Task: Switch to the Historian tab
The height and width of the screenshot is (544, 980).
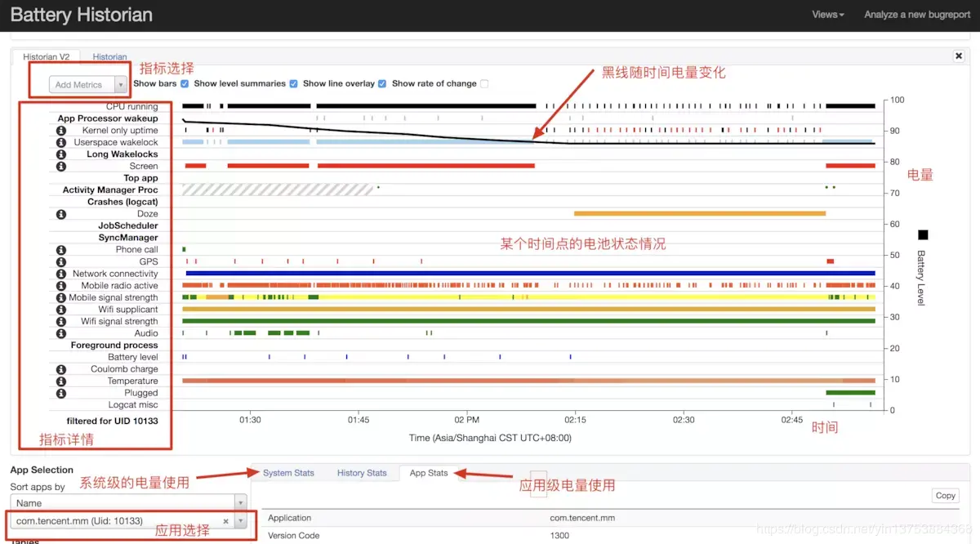Action: [x=109, y=57]
